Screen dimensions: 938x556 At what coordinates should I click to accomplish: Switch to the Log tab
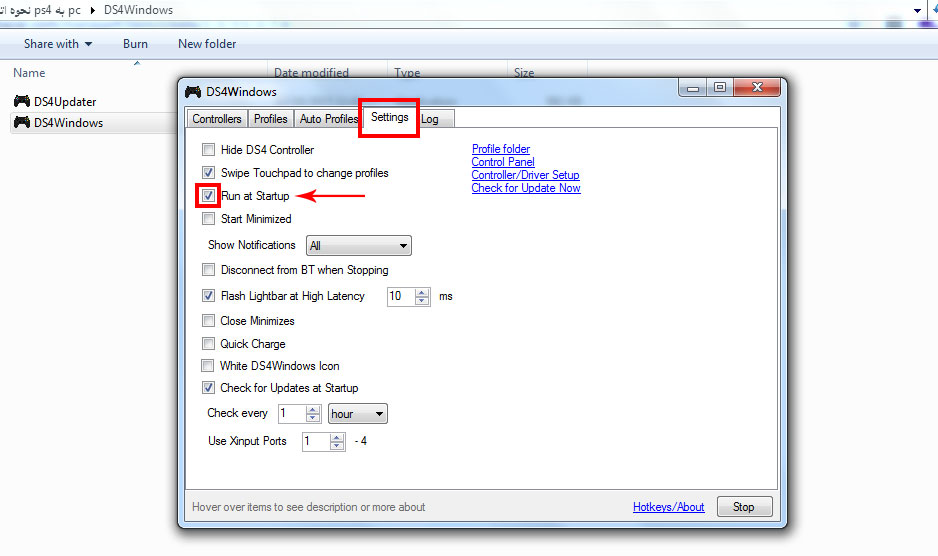click(430, 119)
